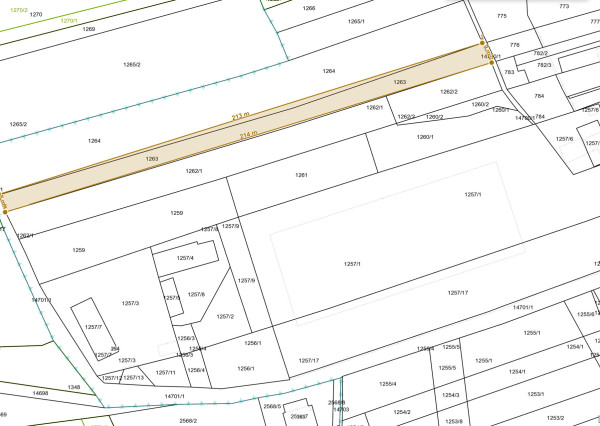Viewport: 600px width, 426px height.
Task: Click parcel 1257/2 label
Action: [x=225, y=317]
